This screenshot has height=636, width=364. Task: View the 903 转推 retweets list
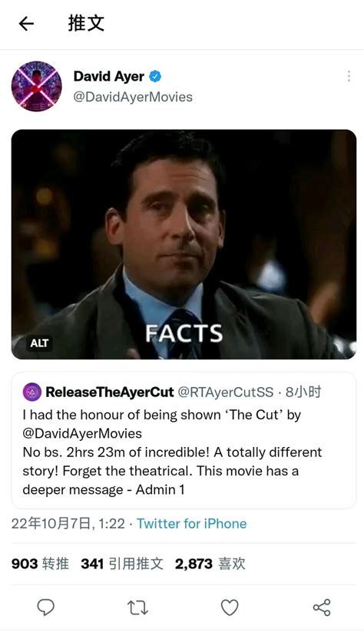pos(40,564)
